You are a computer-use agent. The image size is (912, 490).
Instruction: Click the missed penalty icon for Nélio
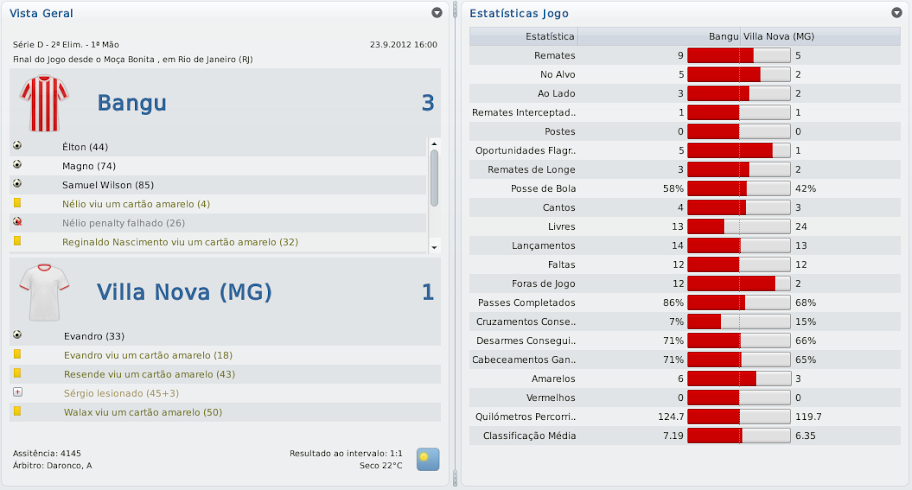tap(18, 223)
